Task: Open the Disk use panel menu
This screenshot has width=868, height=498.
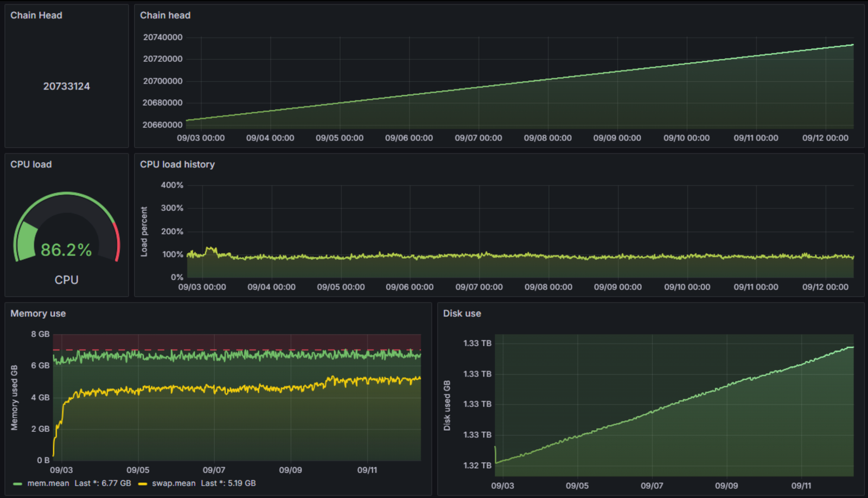Action: point(461,313)
